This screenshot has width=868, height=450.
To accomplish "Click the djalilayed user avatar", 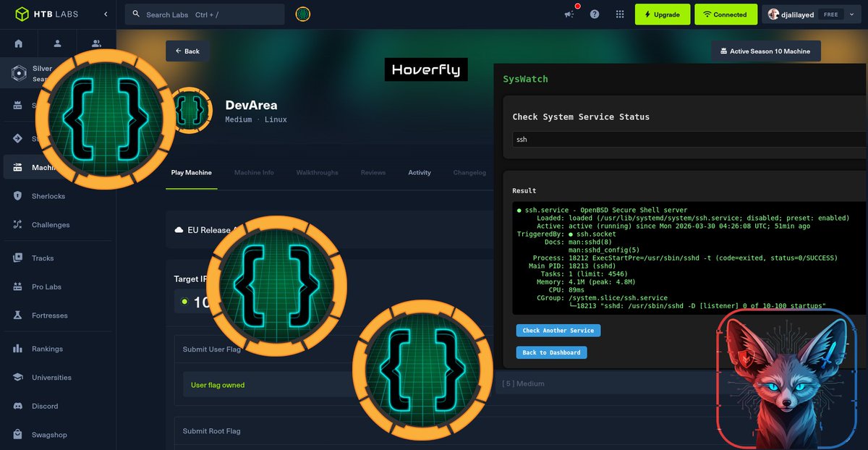I will click(x=773, y=14).
